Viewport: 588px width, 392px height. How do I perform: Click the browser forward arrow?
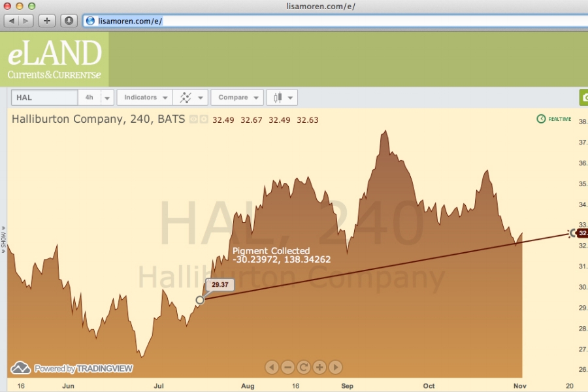25,21
